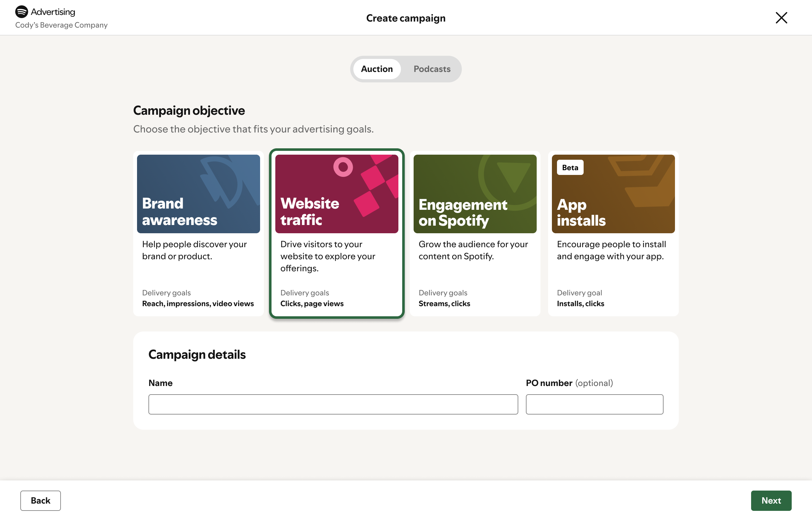Click the Brand awareness card image
812x521 pixels.
[x=198, y=194]
